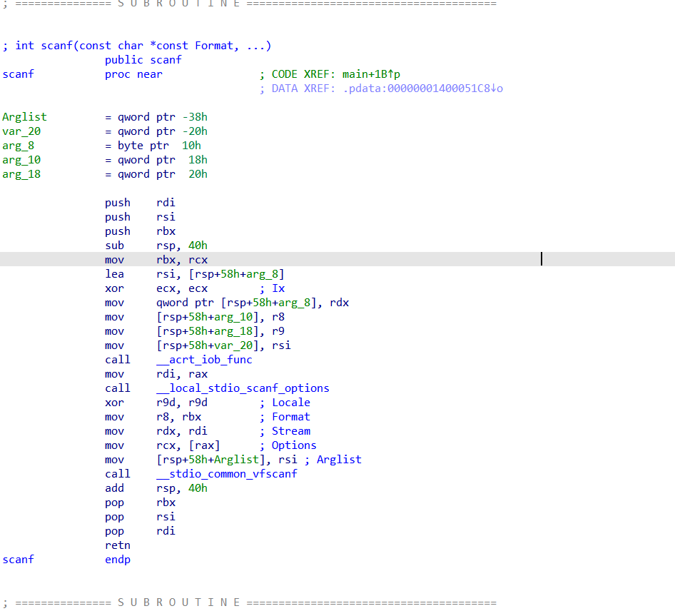Image resolution: width=675 pixels, height=616 pixels.
Task: Click the 'public scanf' declaration
Action: [x=143, y=60]
